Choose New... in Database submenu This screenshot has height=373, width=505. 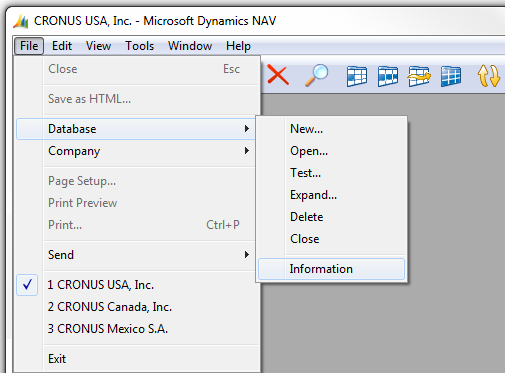tap(331, 129)
